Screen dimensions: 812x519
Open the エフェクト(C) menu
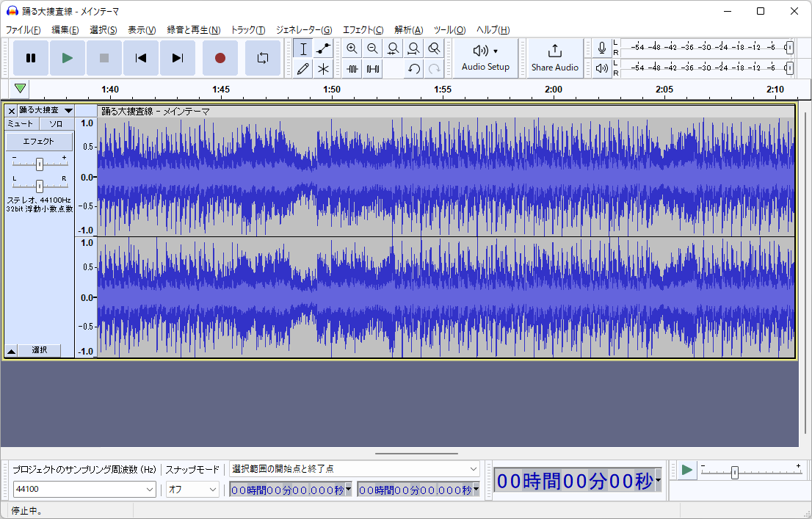pyautogui.click(x=363, y=30)
